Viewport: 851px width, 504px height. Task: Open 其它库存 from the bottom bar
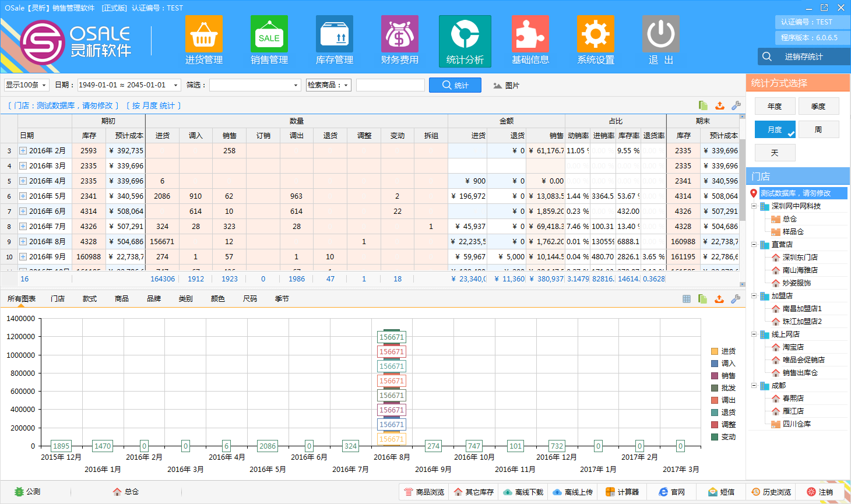click(x=473, y=492)
